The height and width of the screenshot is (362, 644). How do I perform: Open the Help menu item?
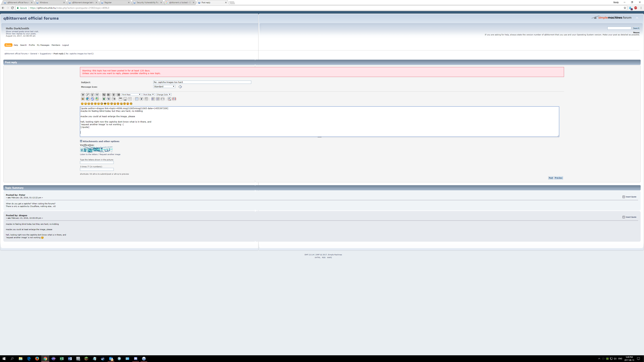coord(16,45)
